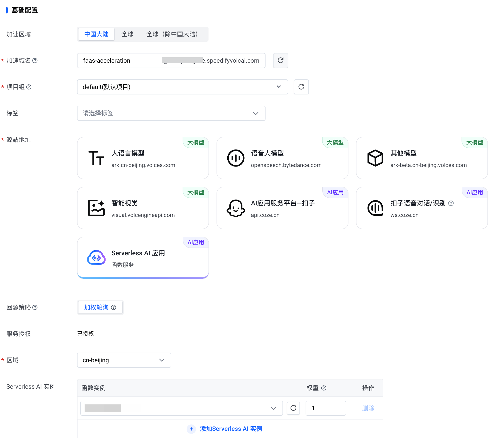491x448 pixels.
Task: Select the 加权轮询 origin policy
Action: click(x=100, y=308)
